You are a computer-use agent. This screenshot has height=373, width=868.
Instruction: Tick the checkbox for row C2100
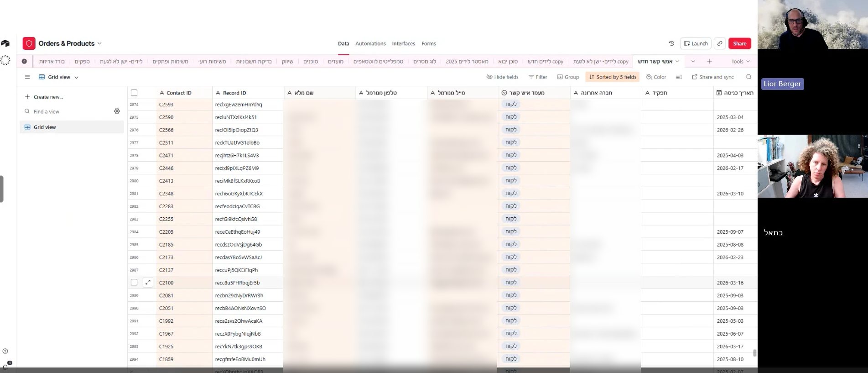(x=134, y=283)
